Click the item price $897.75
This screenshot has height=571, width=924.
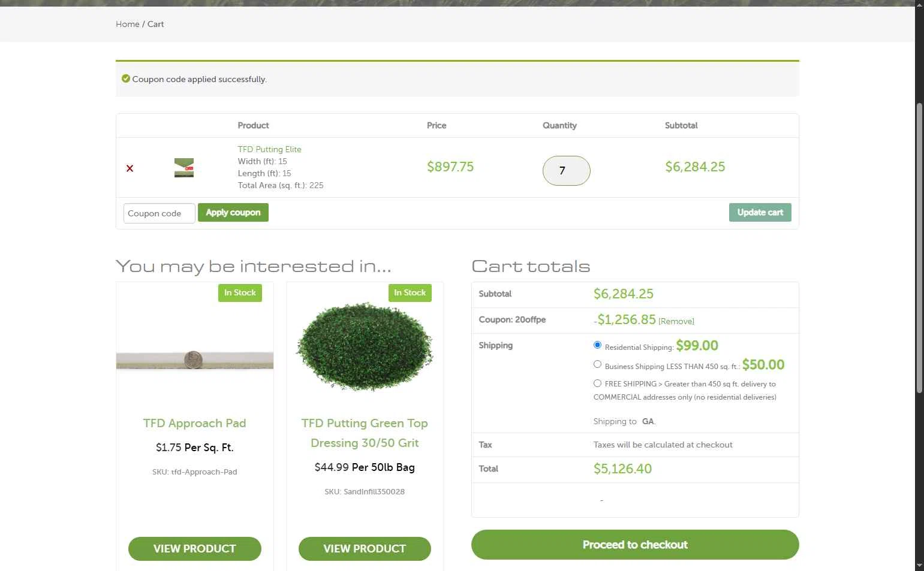tap(450, 167)
